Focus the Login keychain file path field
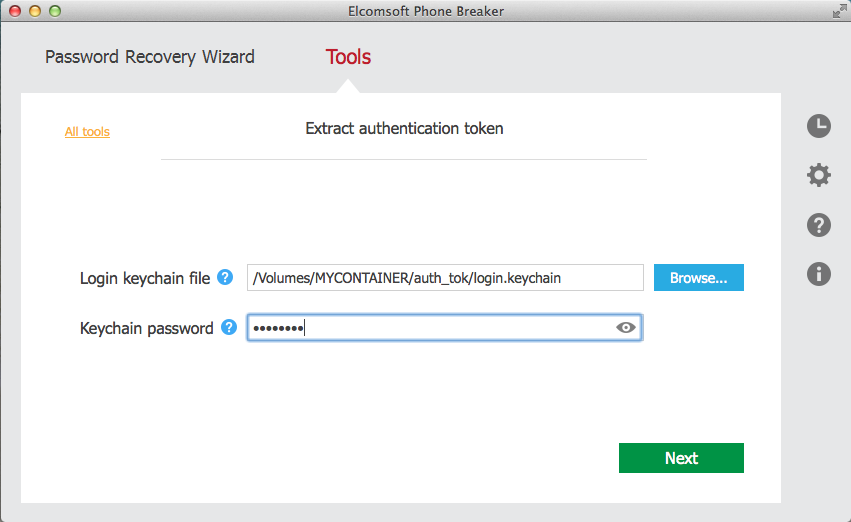This screenshot has width=851, height=522. click(445, 278)
